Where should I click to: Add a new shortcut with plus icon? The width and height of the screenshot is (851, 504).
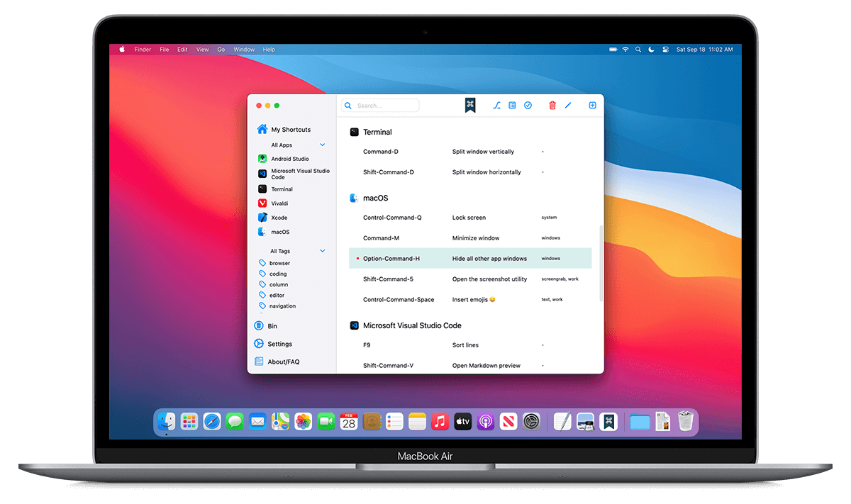593,106
